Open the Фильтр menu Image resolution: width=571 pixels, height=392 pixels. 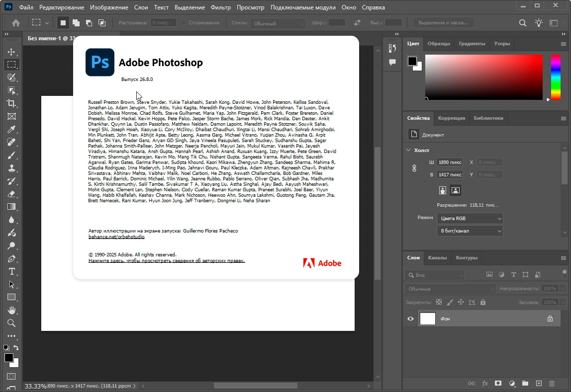[x=221, y=7]
